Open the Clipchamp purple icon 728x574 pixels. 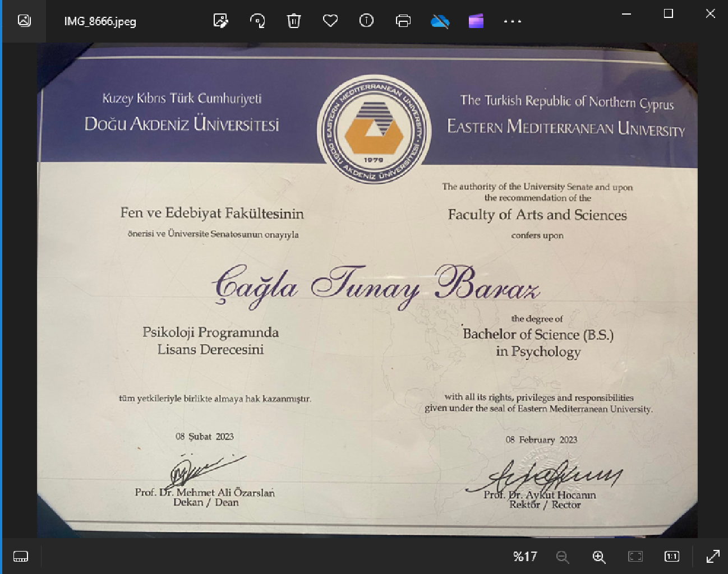tap(476, 21)
